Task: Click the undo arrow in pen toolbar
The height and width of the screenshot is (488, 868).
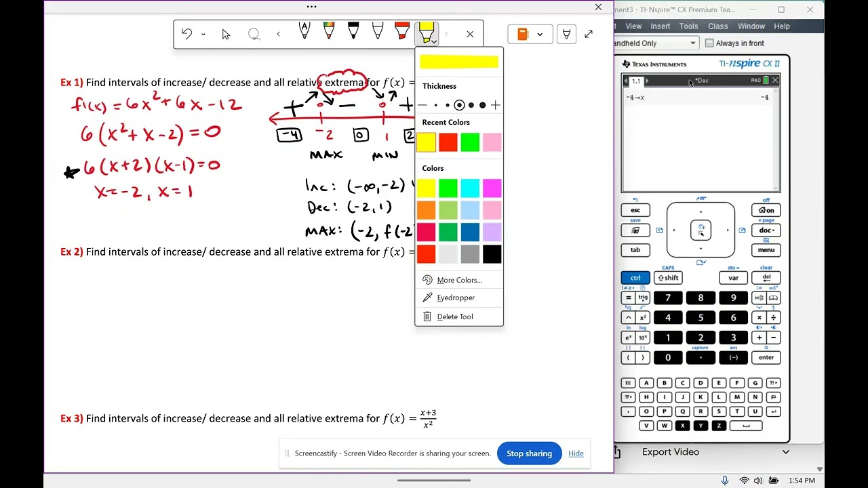Action: 186,34
